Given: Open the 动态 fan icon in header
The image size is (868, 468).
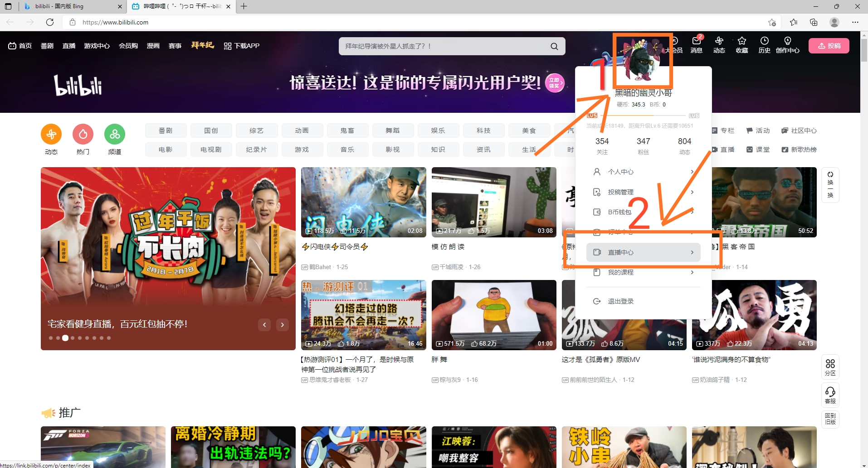Looking at the screenshot, I should (719, 45).
